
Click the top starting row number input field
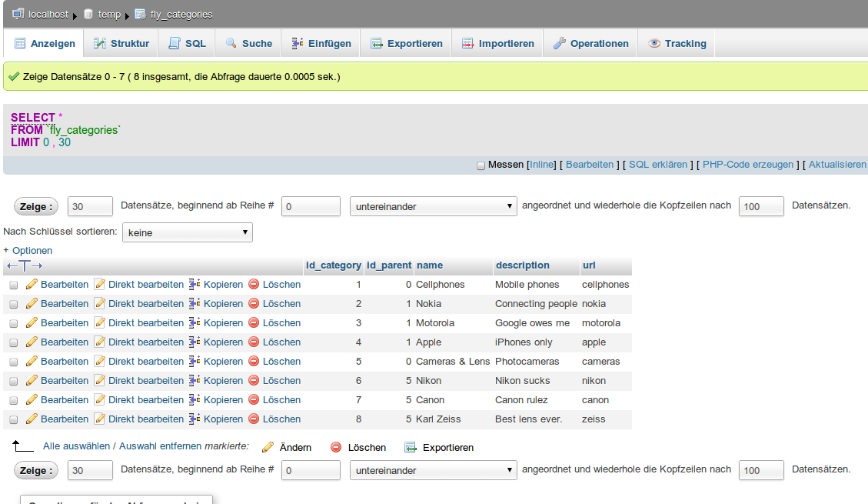(311, 206)
